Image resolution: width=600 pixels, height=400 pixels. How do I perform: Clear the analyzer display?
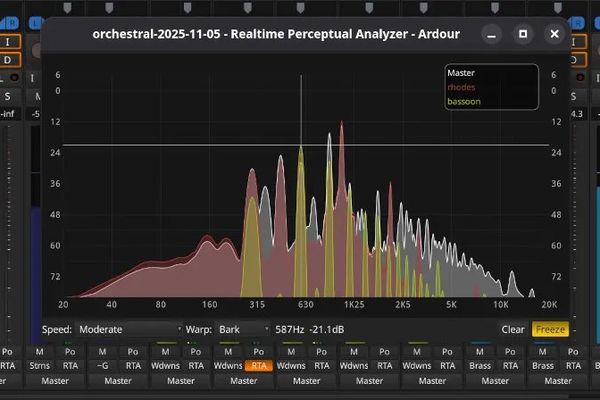tap(513, 329)
